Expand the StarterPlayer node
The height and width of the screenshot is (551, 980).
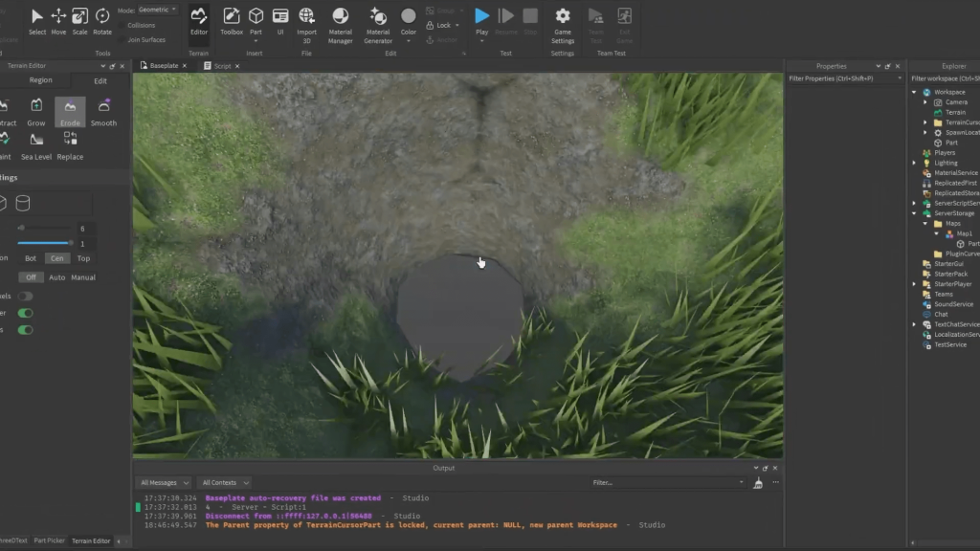[914, 283]
